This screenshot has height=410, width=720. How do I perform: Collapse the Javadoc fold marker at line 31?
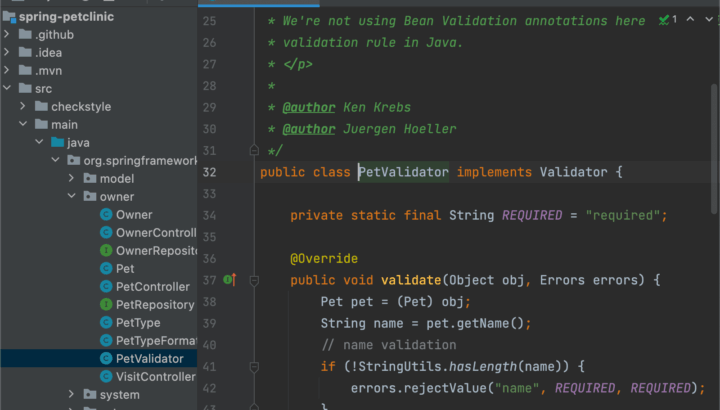[x=254, y=150]
